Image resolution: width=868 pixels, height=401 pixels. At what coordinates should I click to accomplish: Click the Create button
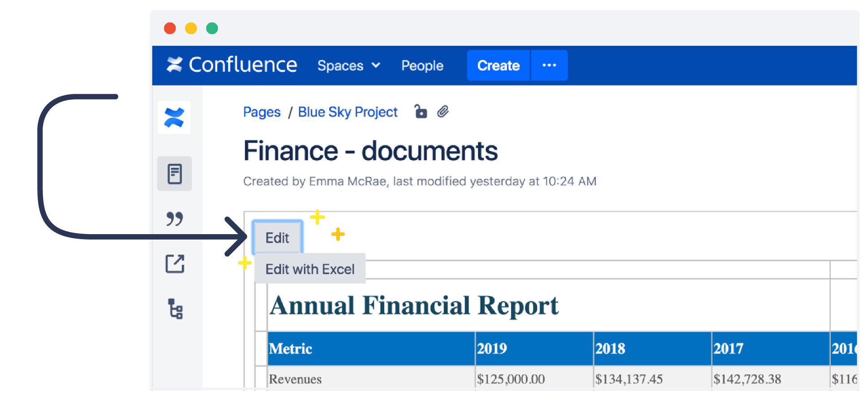point(498,65)
